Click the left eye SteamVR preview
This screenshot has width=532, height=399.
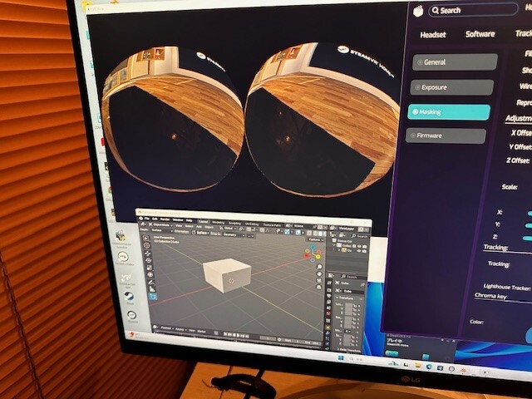click(172, 119)
